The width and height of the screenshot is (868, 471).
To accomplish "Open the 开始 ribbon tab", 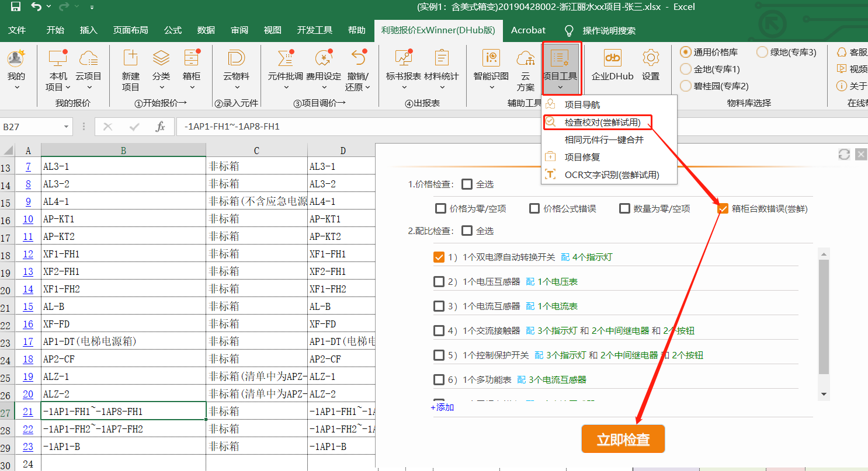I will pos(55,30).
